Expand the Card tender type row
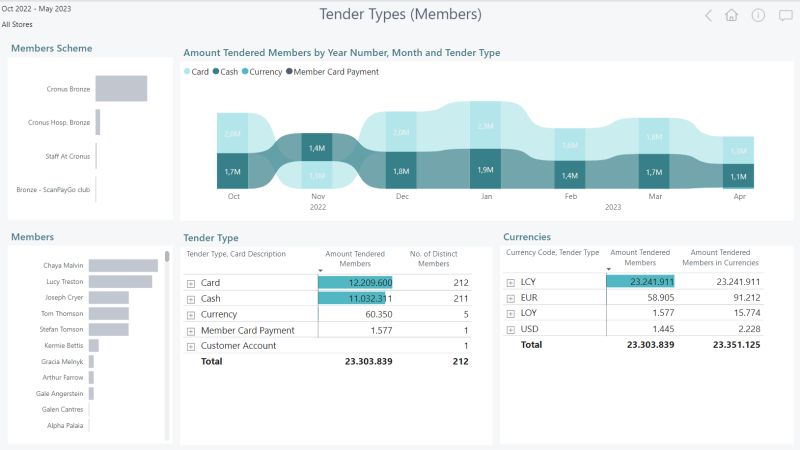800x450 pixels. point(191,283)
